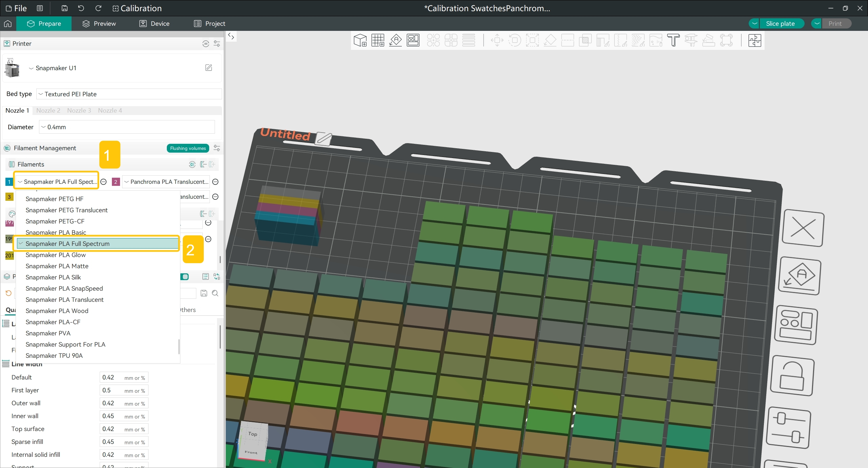The height and width of the screenshot is (468, 868).
Task: Open the File menu
Action: pyautogui.click(x=16, y=8)
